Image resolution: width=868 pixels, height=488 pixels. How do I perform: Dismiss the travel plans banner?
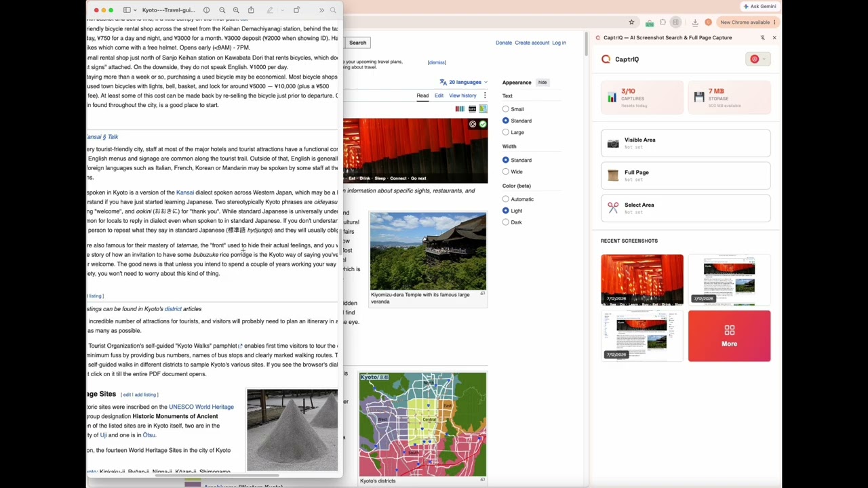coord(437,62)
